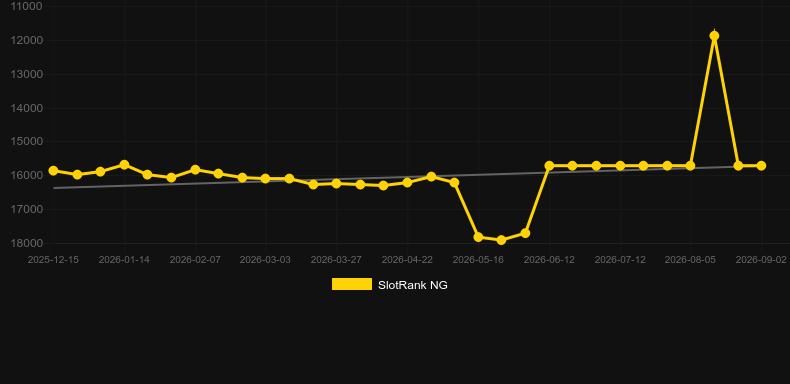790x384 pixels.
Task: Click the '2026-02-07' date label
Action: pyautogui.click(x=195, y=260)
